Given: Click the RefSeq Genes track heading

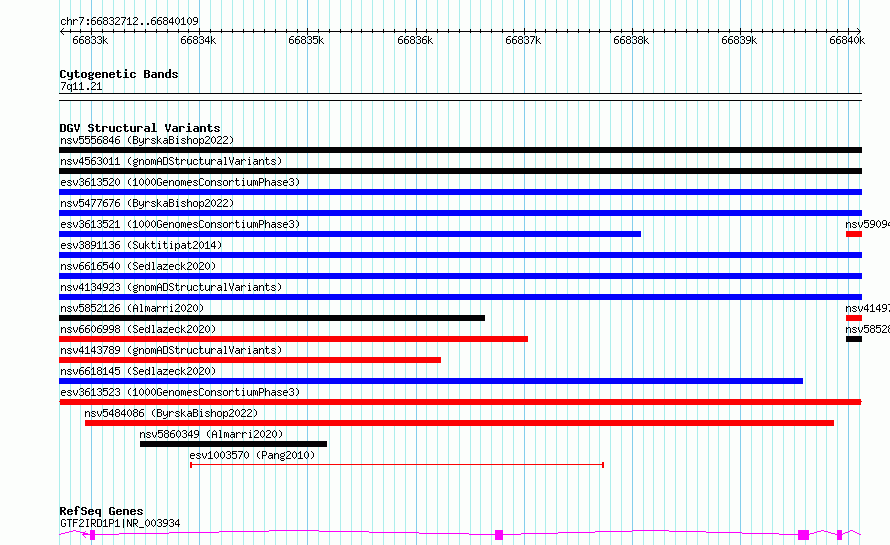Looking at the screenshot, I should click(101, 511).
